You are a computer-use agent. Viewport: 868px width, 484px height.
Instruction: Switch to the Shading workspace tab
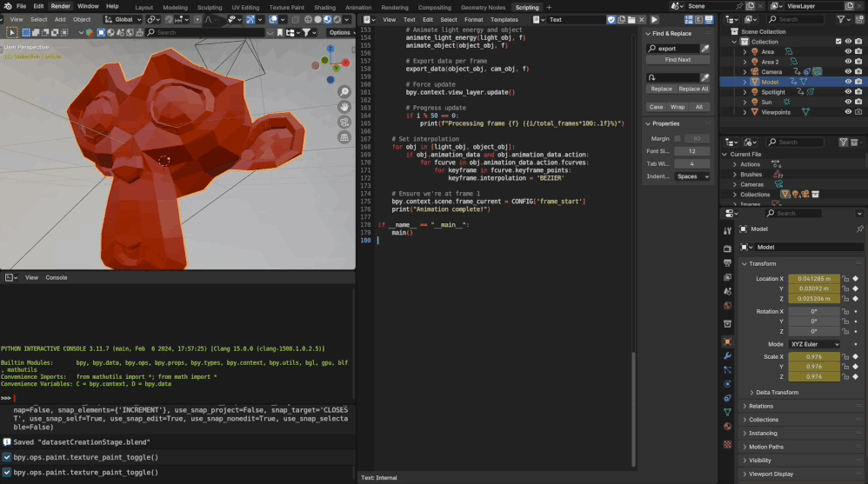coord(324,7)
